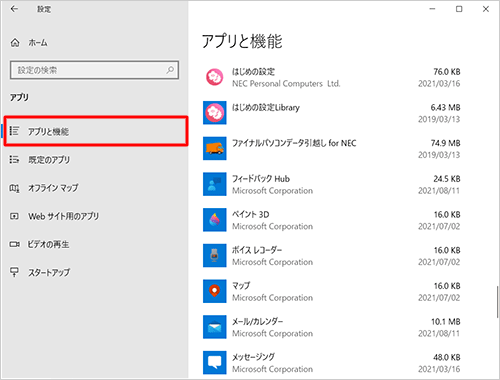Select the マップ app name
This screenshot has height=380, width=500.
(241, 286)
